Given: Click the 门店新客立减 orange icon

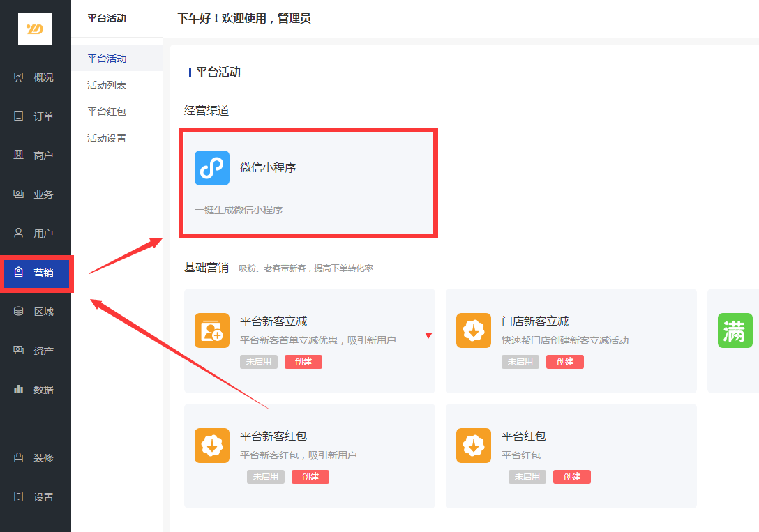Looking at the screenshot, I should coord(474,330).
